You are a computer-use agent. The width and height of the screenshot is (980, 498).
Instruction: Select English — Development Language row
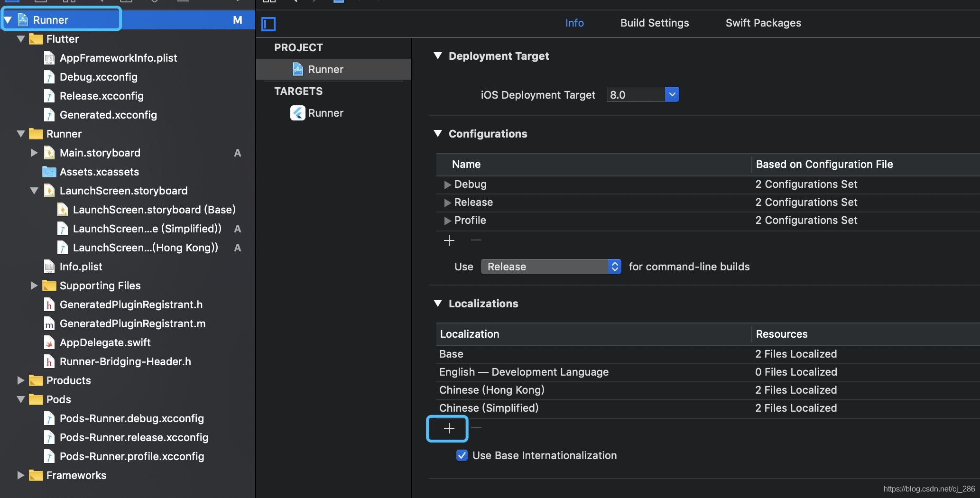tap(708, 372)
